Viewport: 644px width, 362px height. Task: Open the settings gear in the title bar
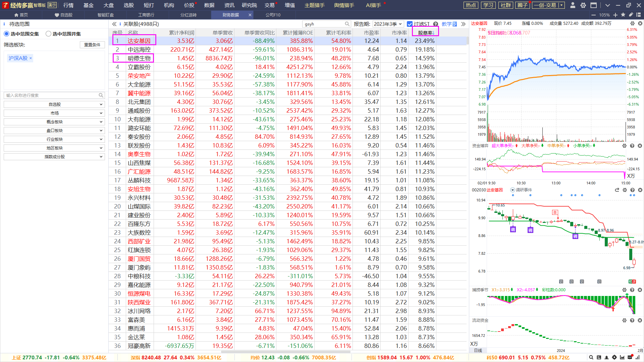(583, 5)
